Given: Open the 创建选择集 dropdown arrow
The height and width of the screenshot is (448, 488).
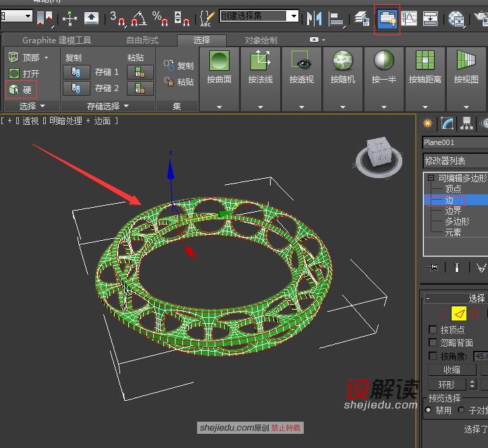Looking at the screenshot, I should pyautogui.click(x=294, y=16).
